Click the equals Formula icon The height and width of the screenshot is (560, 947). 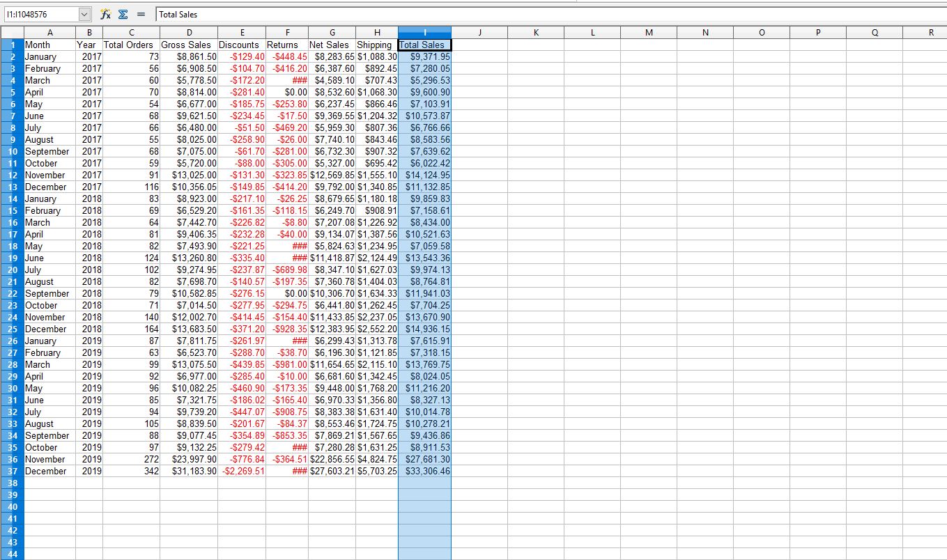(x=140, y=14)
